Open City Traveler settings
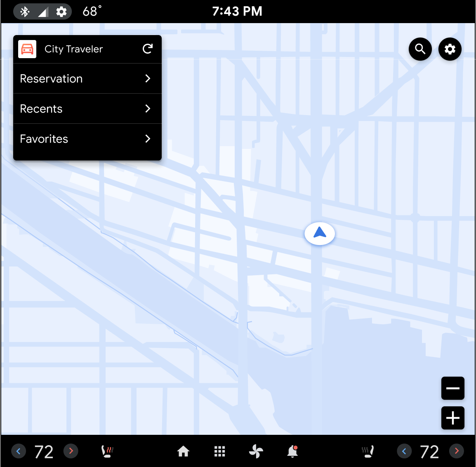Image resolution: width=476 pixels, height=467 pixels. coord(450,49)
